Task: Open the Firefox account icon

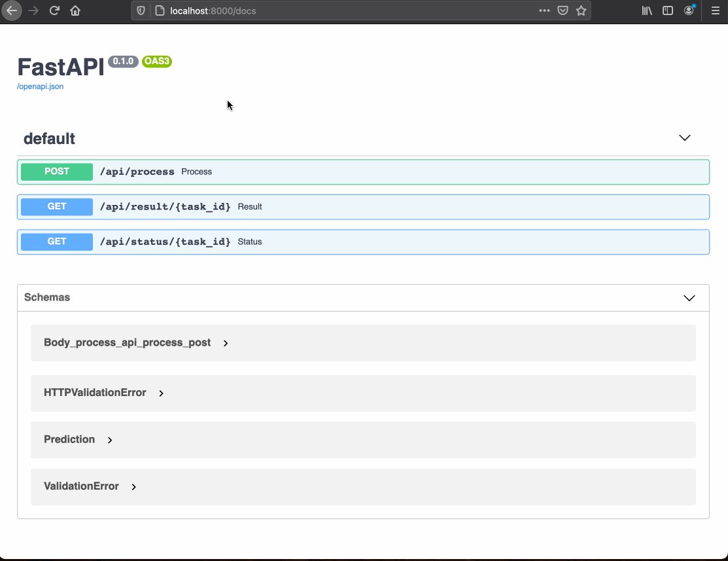Action: tap(689, 10)
